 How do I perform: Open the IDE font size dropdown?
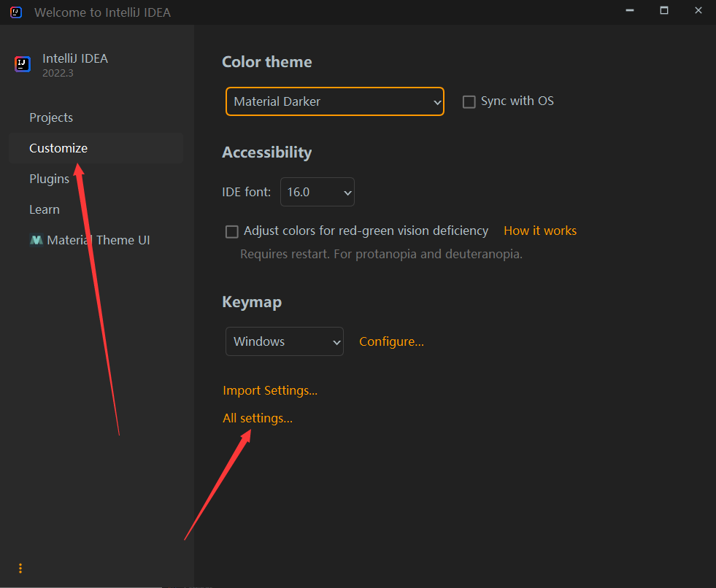pyautogui.click(x=317, y=192)
